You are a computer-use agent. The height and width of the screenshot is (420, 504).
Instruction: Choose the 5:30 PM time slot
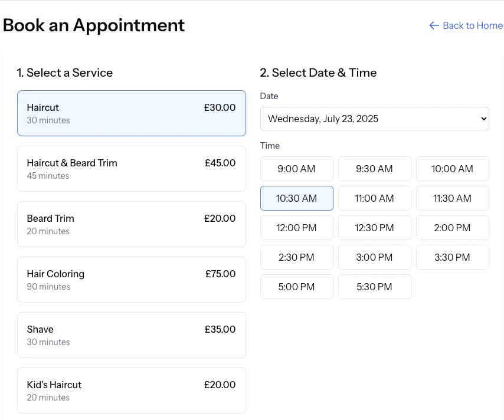point(374,287)
